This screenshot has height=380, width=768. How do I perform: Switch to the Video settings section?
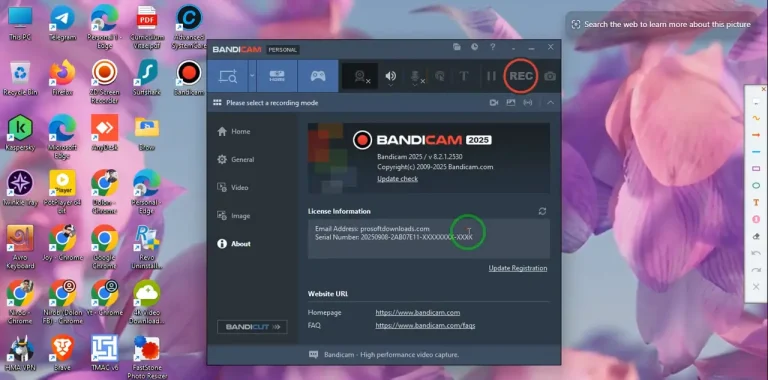(233, 188)
